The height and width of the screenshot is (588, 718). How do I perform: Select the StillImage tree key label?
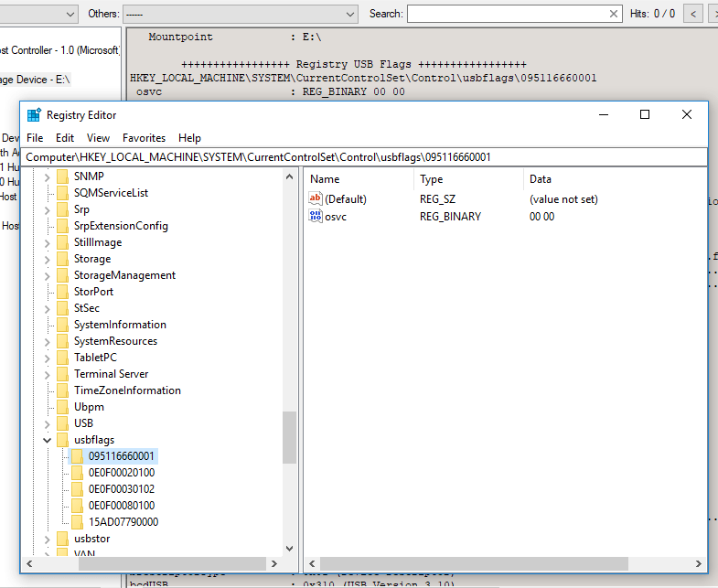(x=98, y=242)
